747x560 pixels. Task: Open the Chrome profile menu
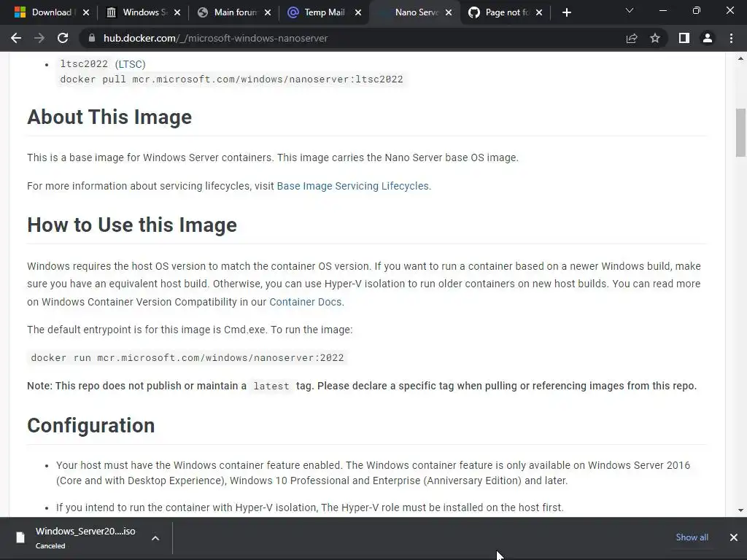(708, 38)
